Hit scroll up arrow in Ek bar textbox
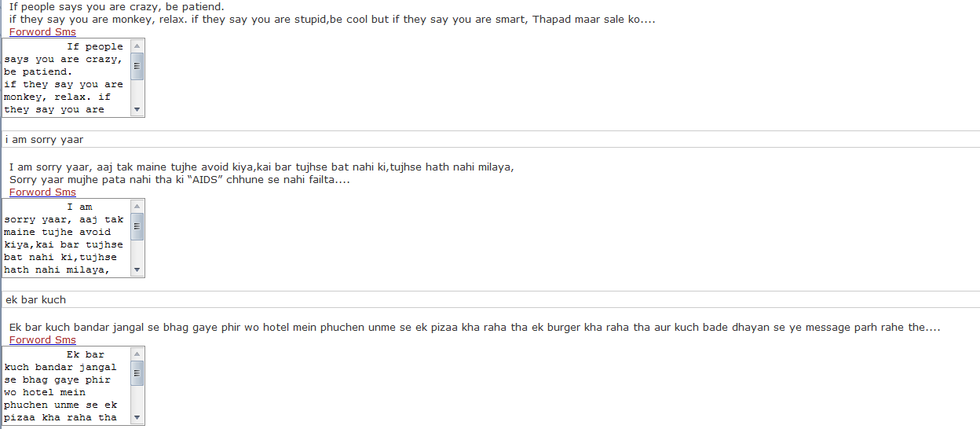Viewport: 980px width, 429px height. coord(137,354)
